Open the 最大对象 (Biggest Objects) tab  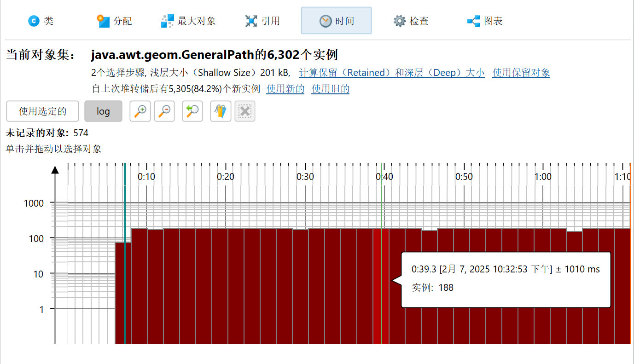pos(188,21)
